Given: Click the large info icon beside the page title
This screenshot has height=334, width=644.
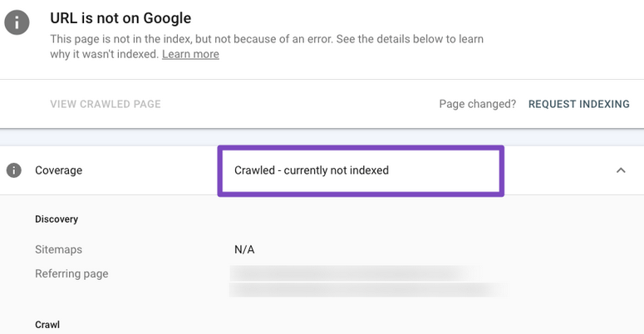Looking at the screenshot, I should [x=17, y=22].
